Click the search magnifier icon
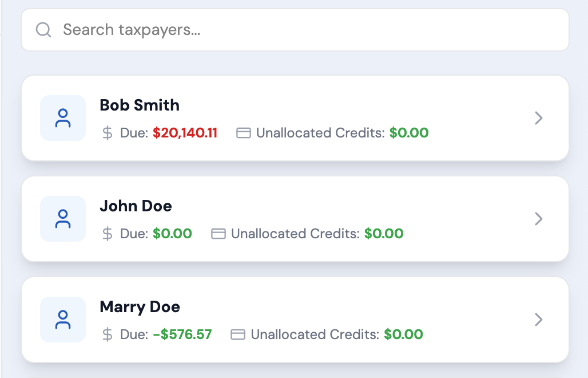Viewport: 588px width, 378px height. pyautogui.click(x=43, y=30)
